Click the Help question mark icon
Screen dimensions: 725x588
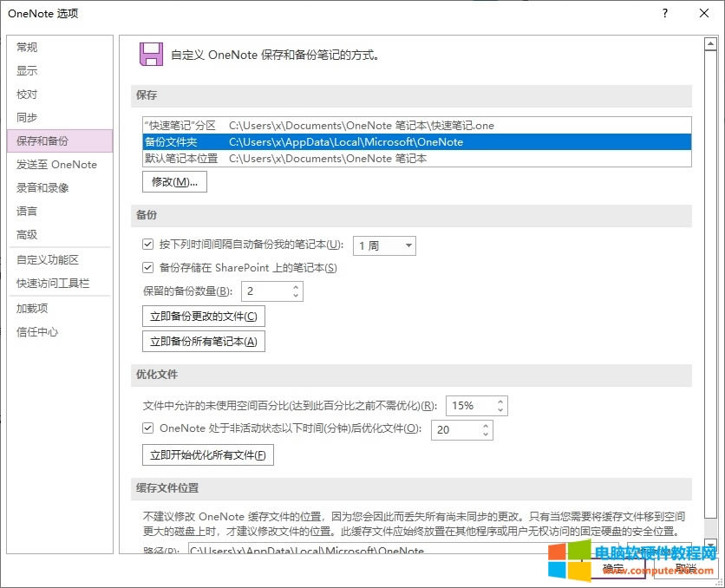tap(664, 13)
